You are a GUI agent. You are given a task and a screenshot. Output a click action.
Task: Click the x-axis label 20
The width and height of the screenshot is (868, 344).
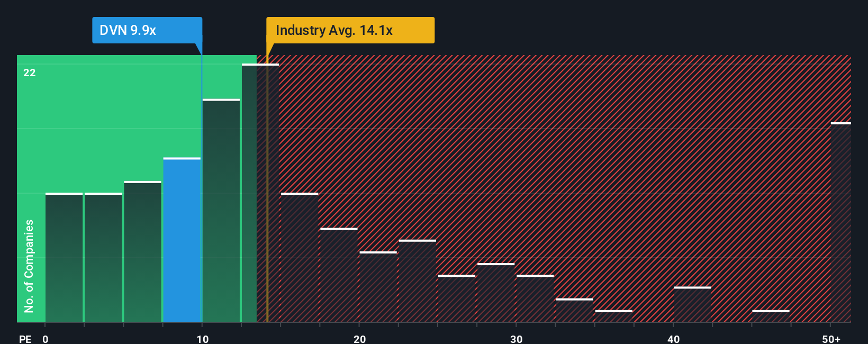pyautogui.click(x=359, y=339)
